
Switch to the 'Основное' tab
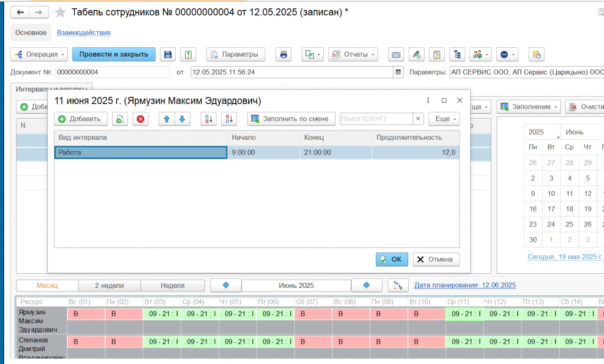pyautogui.click(x=31, y=32)
